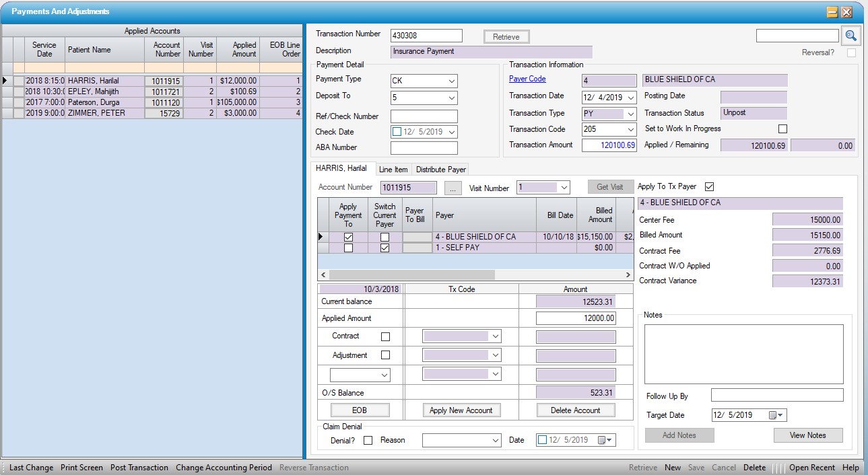868x475 pixels.
Task: Open the Distribute Payer tab
Action: tap(440, 170)
